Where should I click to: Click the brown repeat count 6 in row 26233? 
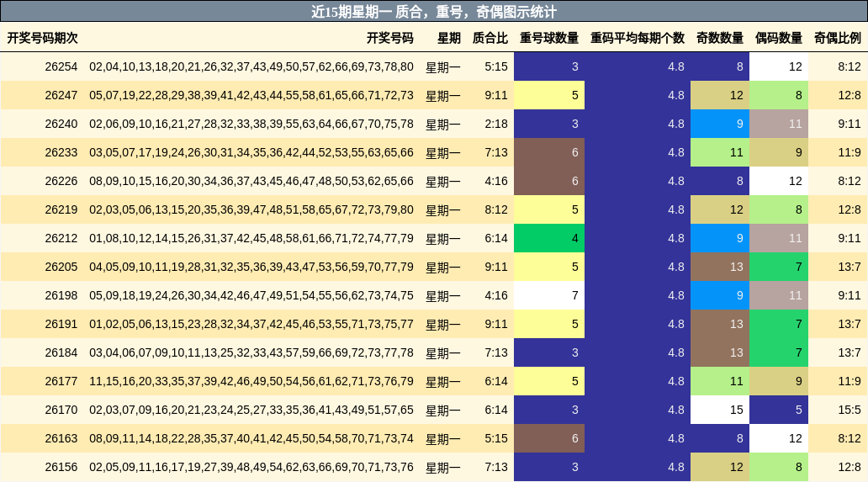(x=549, y=152)
